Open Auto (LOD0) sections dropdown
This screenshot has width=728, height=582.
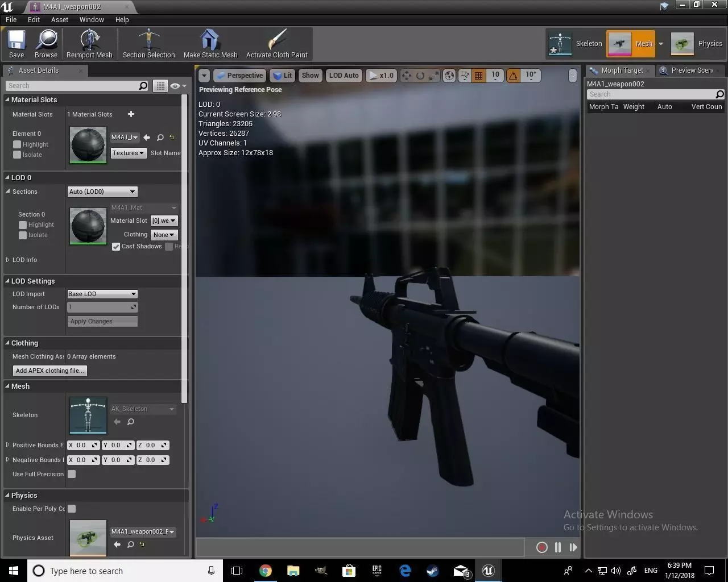pyautogui.click(x=102, y=192)
